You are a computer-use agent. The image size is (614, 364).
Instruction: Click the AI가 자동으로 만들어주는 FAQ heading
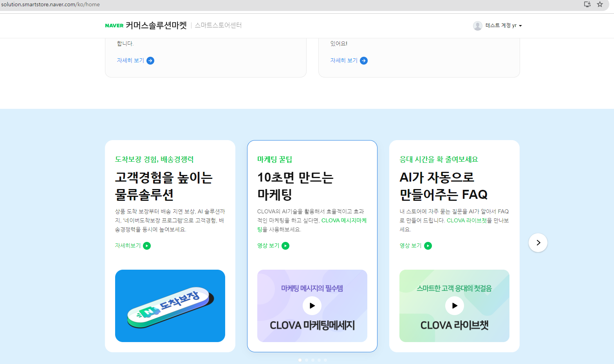click(x=444, y=186)
